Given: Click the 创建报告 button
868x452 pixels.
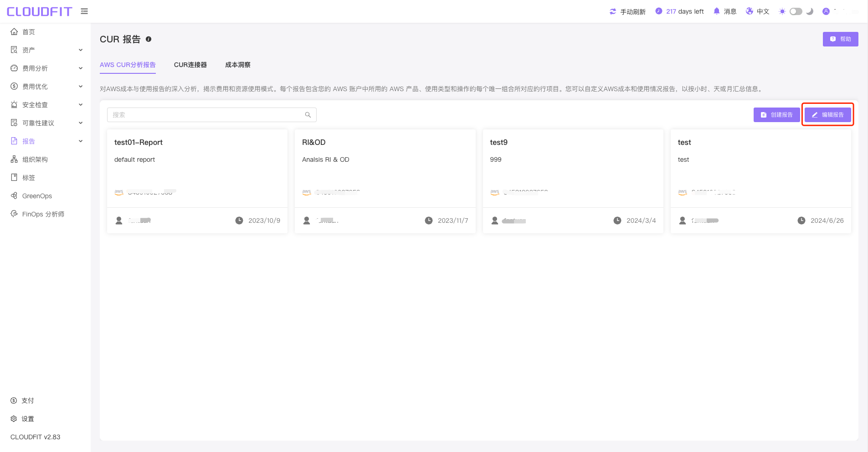Looking at the screenshot, I should pyautogui.click(x=776, y=115).
